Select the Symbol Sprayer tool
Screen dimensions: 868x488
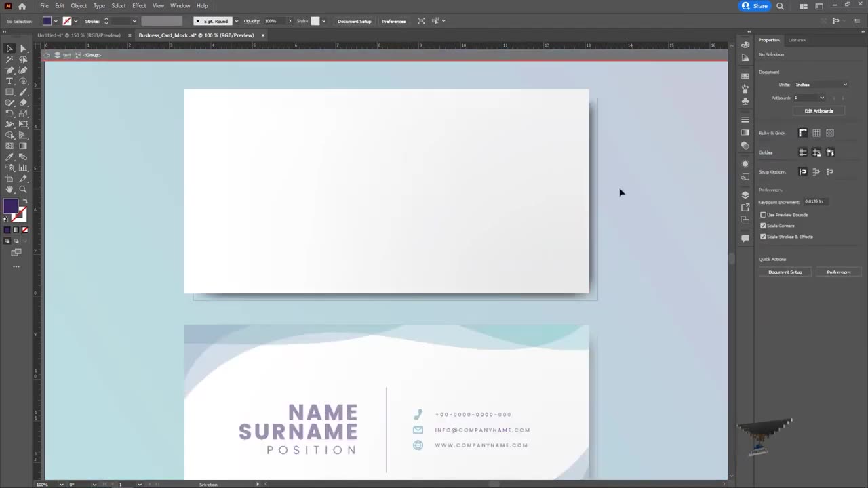(9, 168)
